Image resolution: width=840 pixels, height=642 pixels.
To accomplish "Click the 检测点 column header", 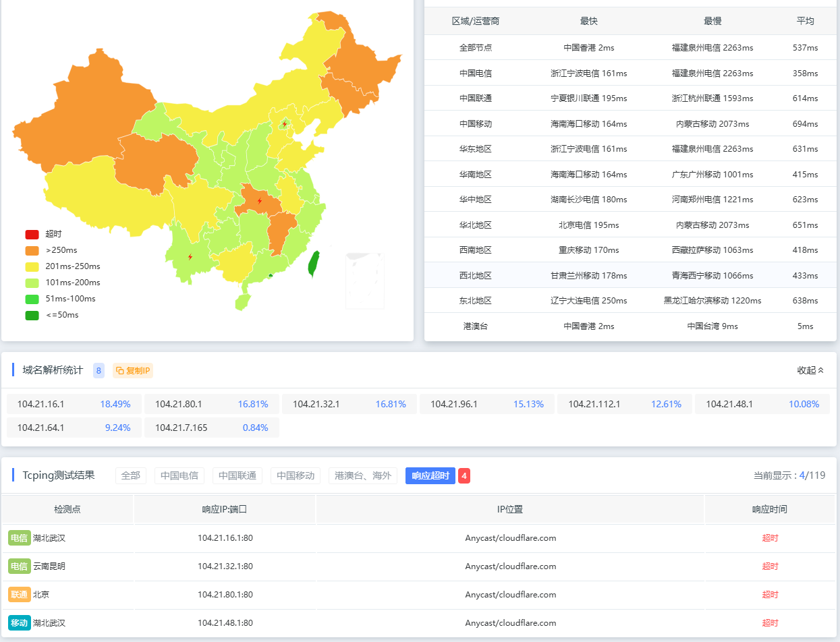I will click(x=67, y=509).
